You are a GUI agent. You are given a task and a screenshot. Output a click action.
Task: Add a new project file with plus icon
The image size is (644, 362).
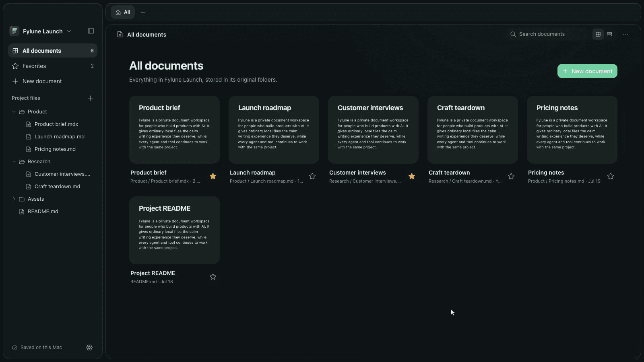[91, 98]
